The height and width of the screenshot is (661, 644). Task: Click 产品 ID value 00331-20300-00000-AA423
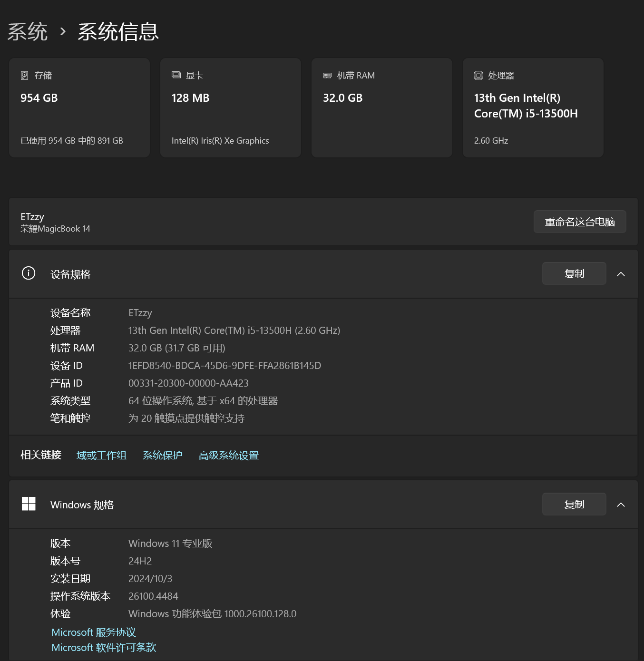(188, 383)
